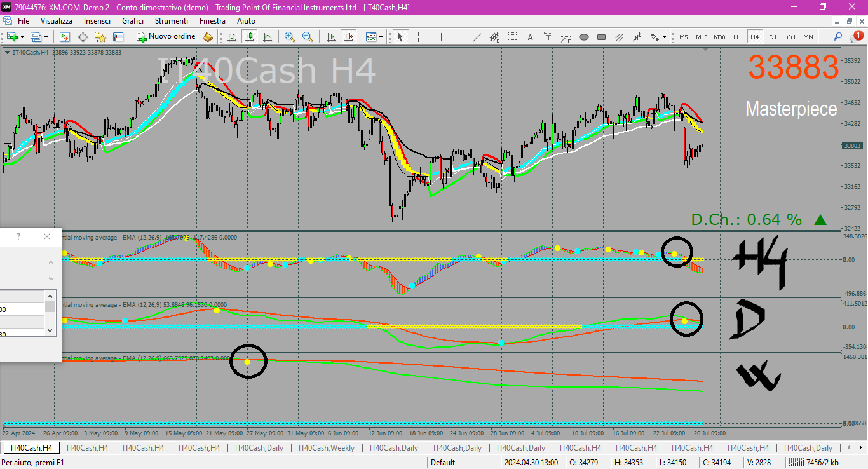Screen dimensions: 868x469
Task: Open the chat notifications icon
Action: pos(856,36)
